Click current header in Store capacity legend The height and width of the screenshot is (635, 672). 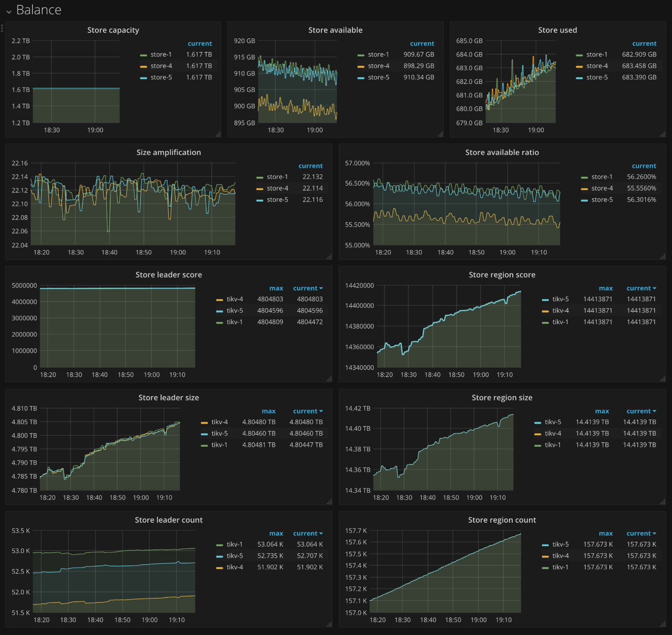(200, 44)
